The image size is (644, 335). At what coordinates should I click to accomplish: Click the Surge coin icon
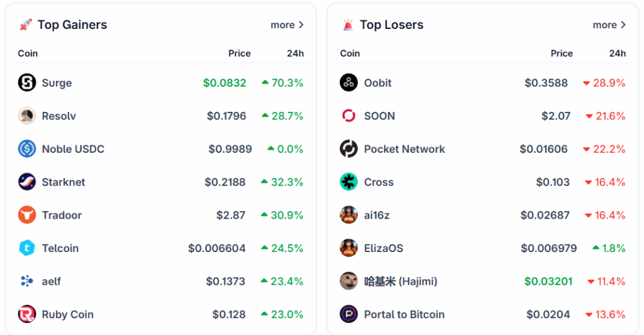coord(27,83)
